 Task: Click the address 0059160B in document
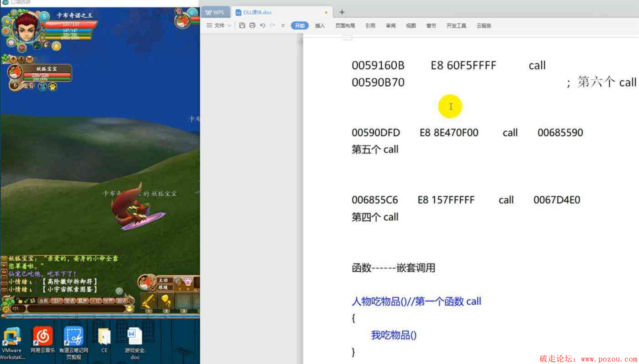tap(378, 65)
